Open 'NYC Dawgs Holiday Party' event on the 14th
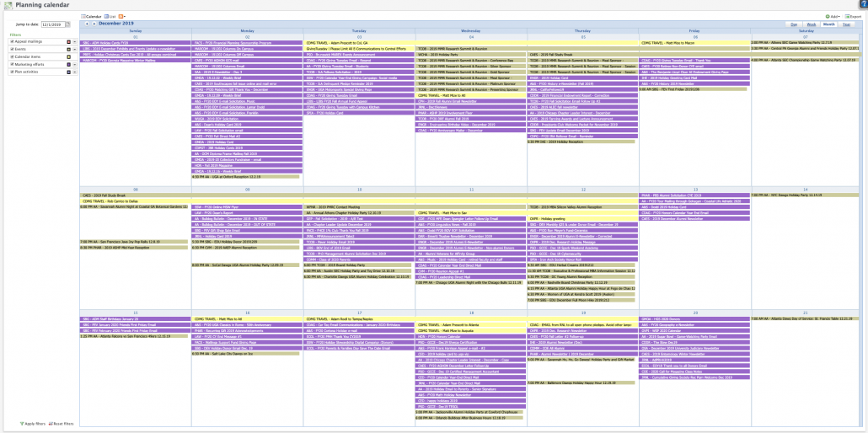Image resolution: width=868 pixels, height=433 pixels. (805, 195)
